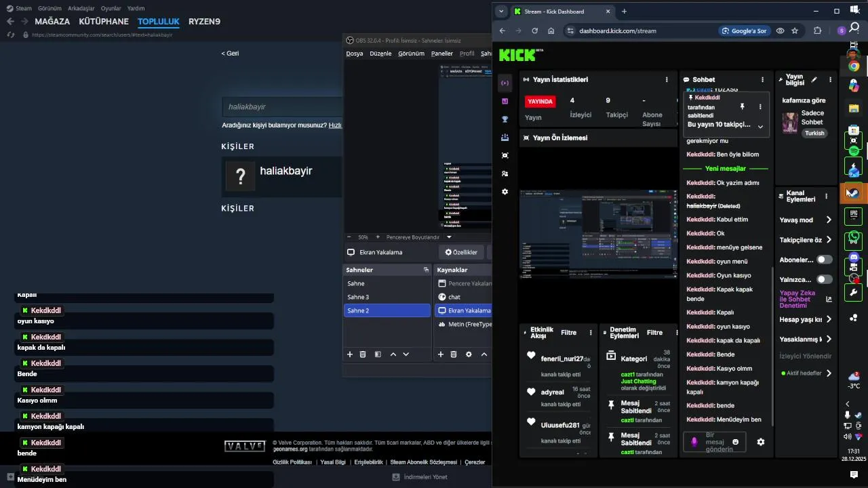Open the gear settings icon in Kick sidebar
Image resolution: width=868 pixels, height=488 pixels.
(505, 192)
